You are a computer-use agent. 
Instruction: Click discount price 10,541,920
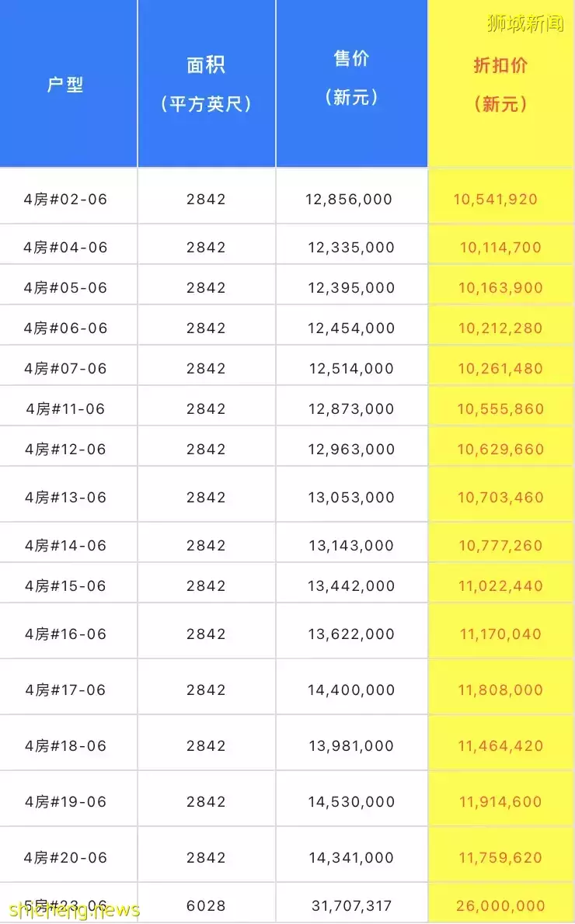(x=496, y=200)
